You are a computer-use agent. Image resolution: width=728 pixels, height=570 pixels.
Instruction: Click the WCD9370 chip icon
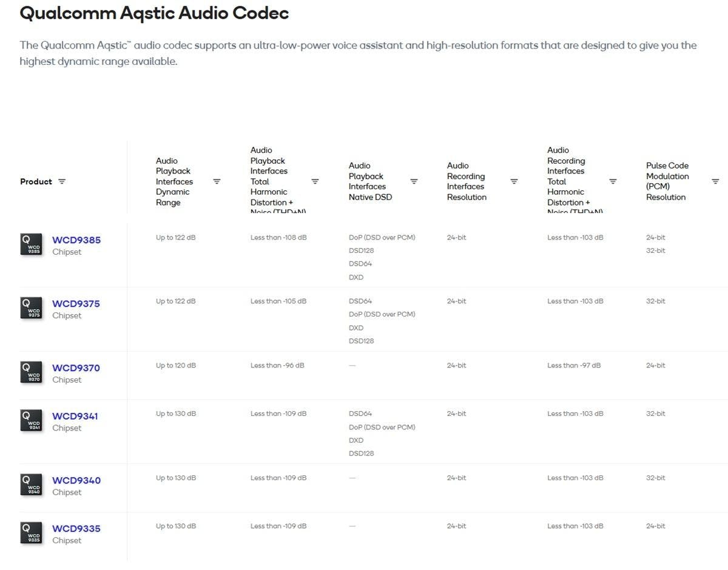pyautogui.click(x=32, y=372)
